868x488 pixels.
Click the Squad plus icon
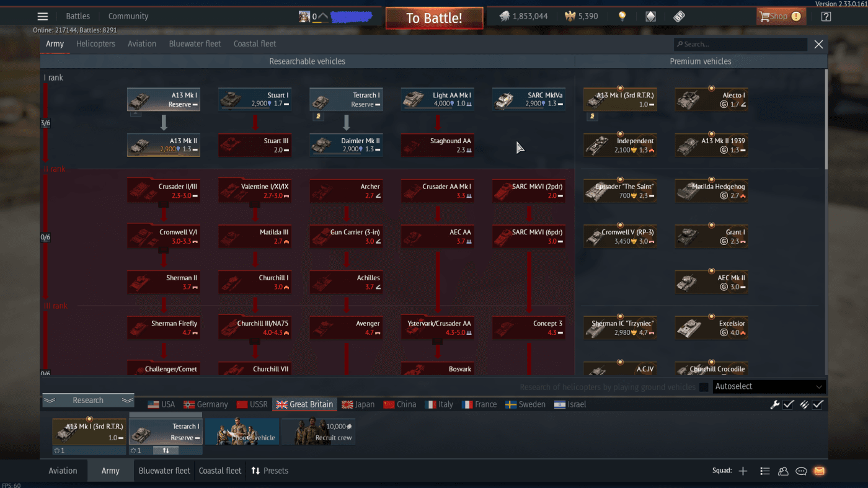pyautogui.click(x=743, y=471)
